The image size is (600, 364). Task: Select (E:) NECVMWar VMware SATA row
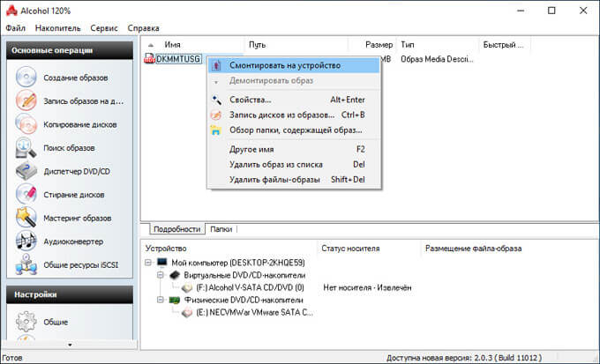tap(254, 312)
